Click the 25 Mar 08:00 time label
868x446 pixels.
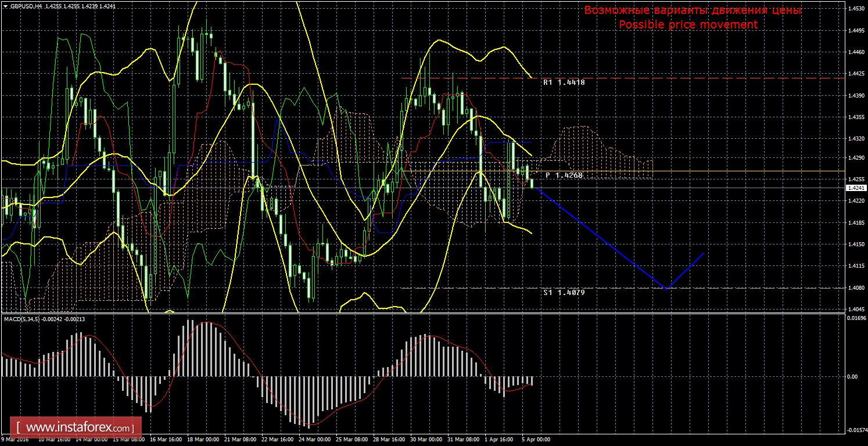352,440
